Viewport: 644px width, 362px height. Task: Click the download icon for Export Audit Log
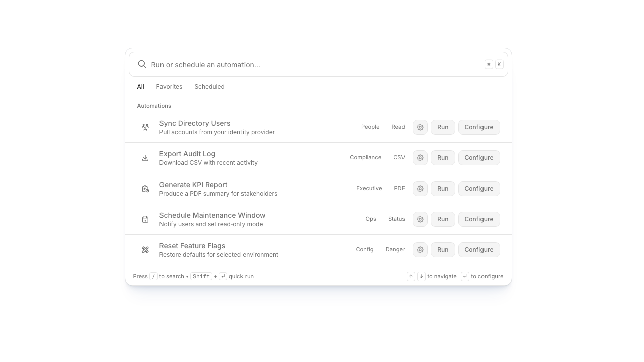[x=145, y=157]
